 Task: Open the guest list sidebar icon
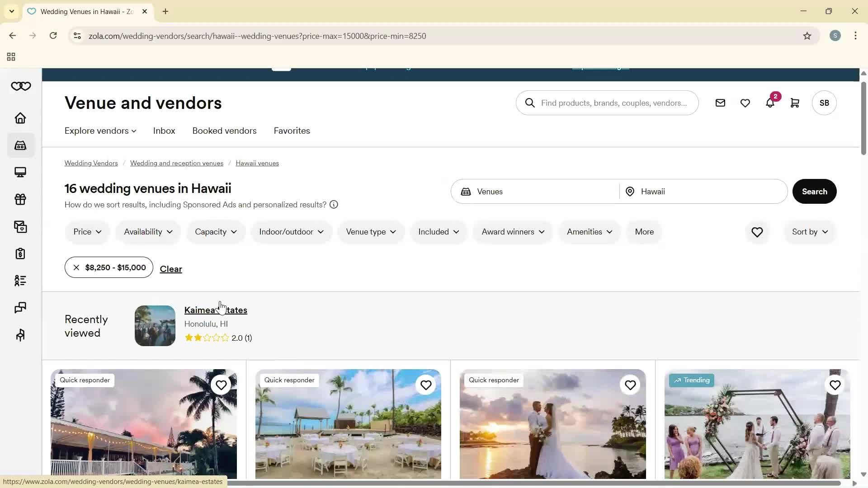click(x=20, y=281)
